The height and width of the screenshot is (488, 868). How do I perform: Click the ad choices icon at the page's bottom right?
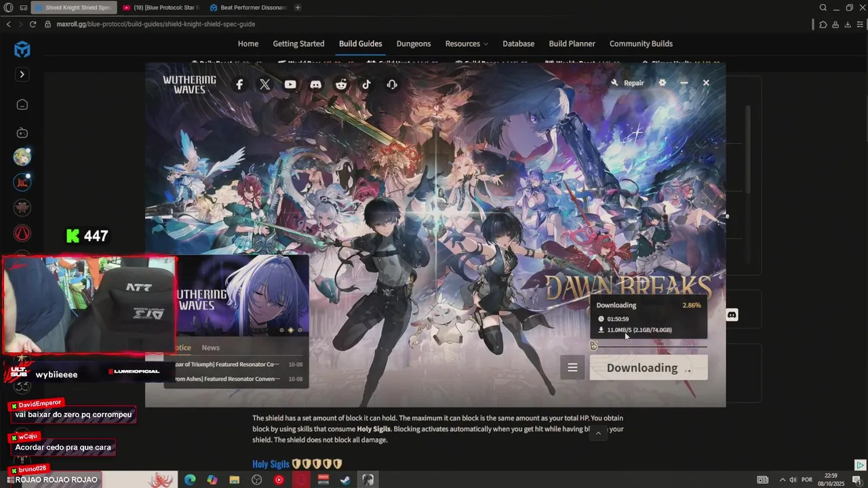click(860, 465)
